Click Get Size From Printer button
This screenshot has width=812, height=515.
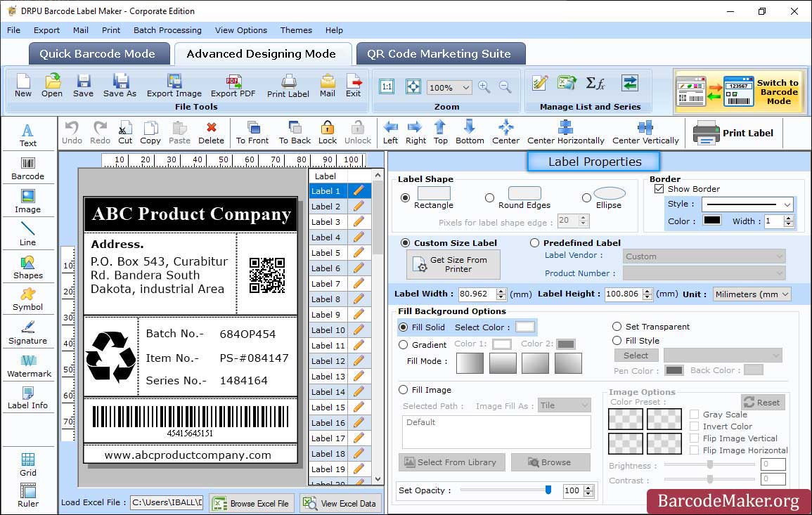coord(453,264)
